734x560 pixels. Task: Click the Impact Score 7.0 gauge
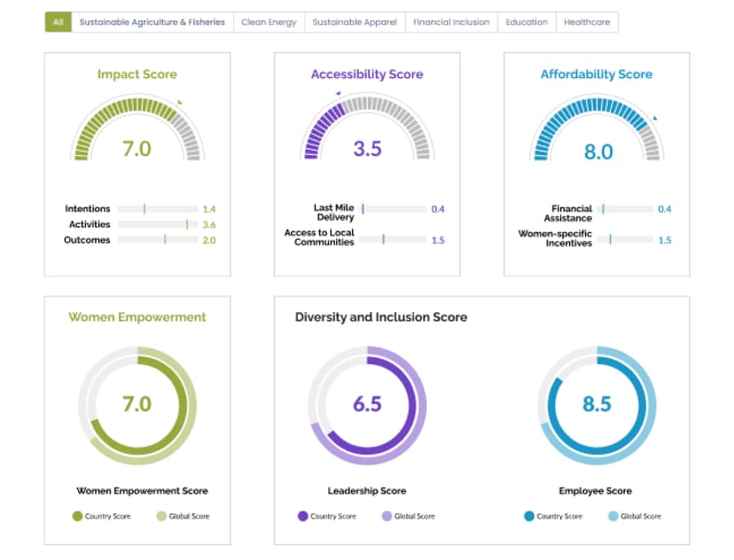pos(137,128)
